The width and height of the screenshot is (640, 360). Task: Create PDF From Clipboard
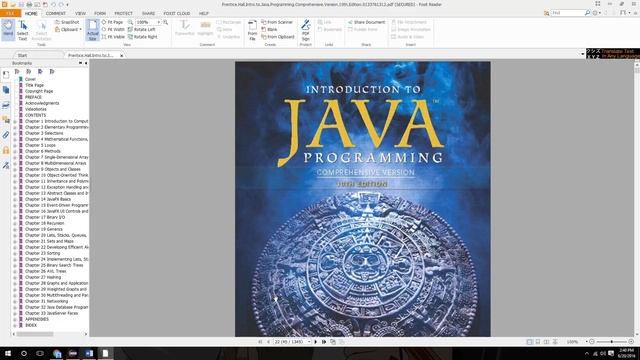pyautogui.click(x=278, y=37)
